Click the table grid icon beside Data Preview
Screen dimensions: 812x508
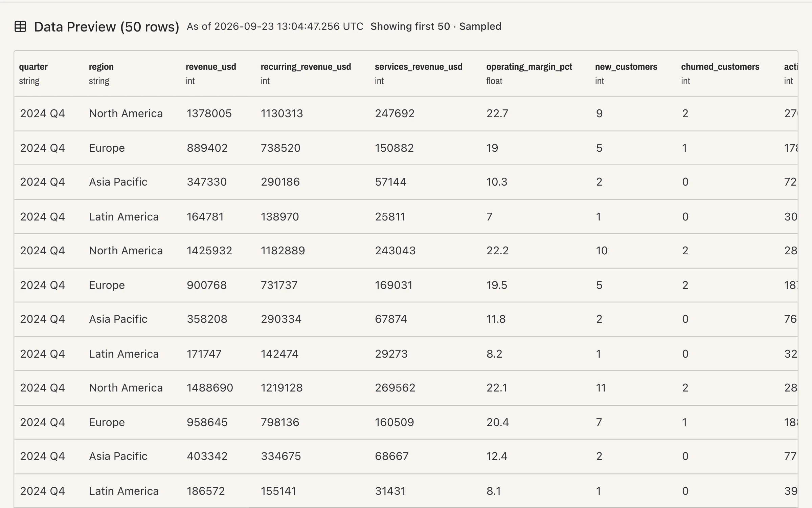coord(20,26)
